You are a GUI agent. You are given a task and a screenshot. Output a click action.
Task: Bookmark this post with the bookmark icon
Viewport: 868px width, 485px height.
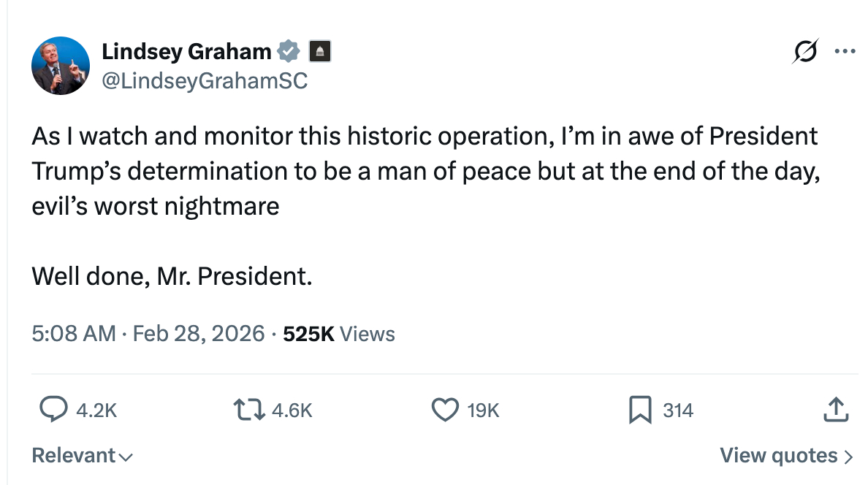point(640,410)
